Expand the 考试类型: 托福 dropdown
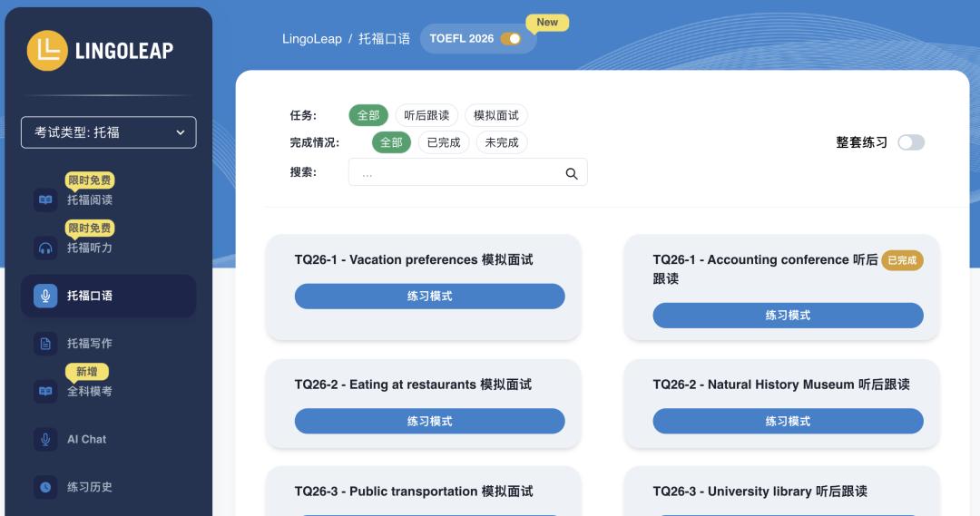The height and width of the screenshot is (516, 980). coord(109,132)
